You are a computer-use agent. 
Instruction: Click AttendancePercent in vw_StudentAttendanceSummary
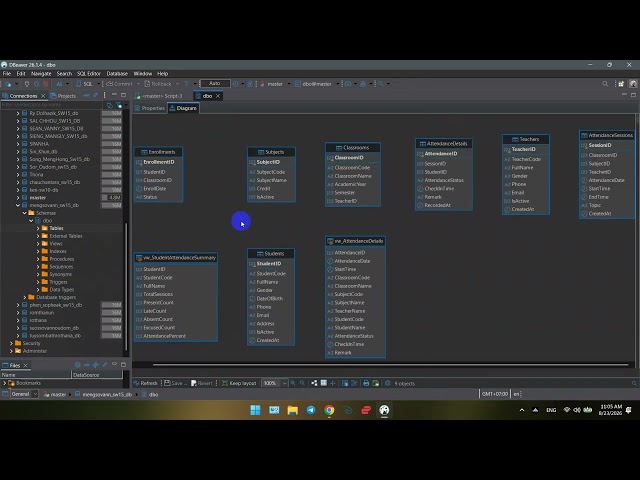point(164,336)
